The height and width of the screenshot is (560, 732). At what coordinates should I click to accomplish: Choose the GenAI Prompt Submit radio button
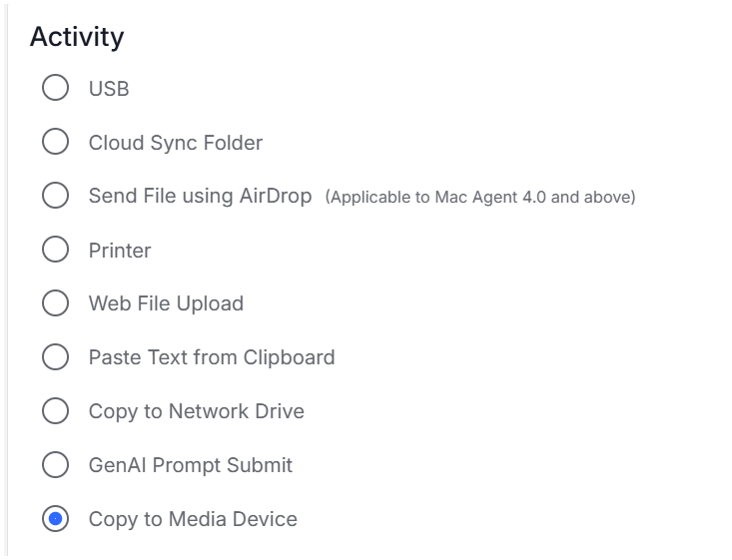(55, 465)
